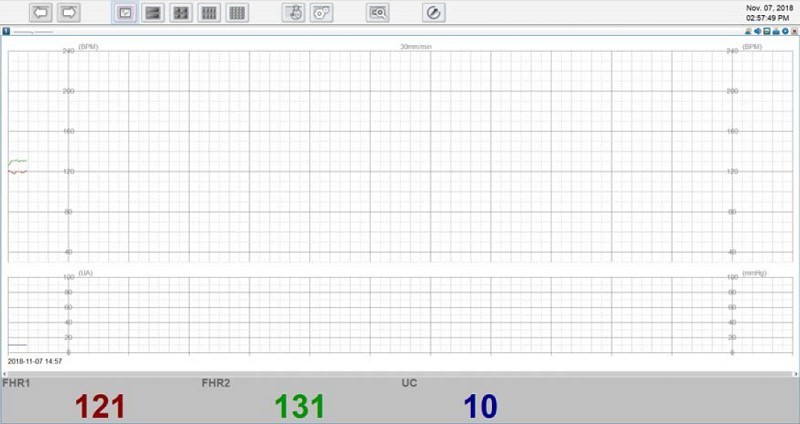Choose the twelve-panel grid layout icon
This screenshot has height=424, width=800.
[237, 13]
